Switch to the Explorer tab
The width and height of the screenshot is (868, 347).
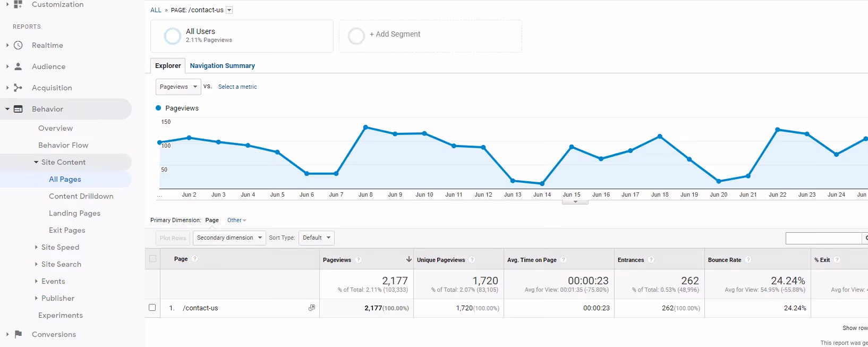(168, 65)
